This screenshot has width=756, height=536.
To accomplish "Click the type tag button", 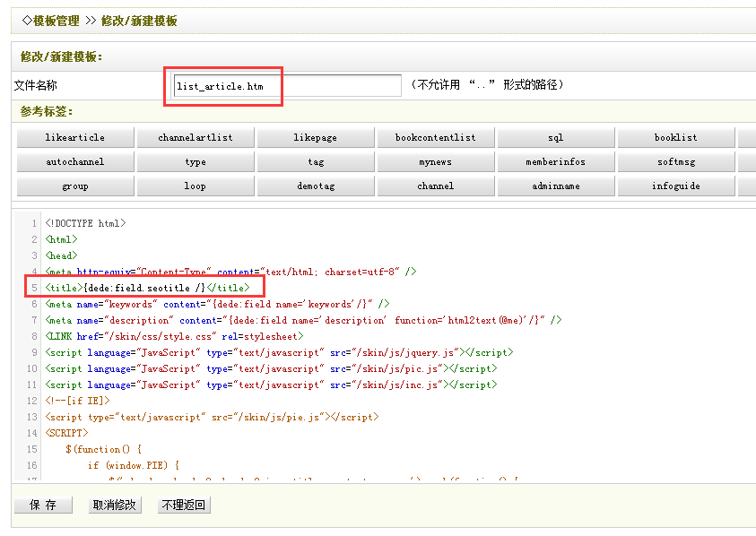I will tap(196, 161).
